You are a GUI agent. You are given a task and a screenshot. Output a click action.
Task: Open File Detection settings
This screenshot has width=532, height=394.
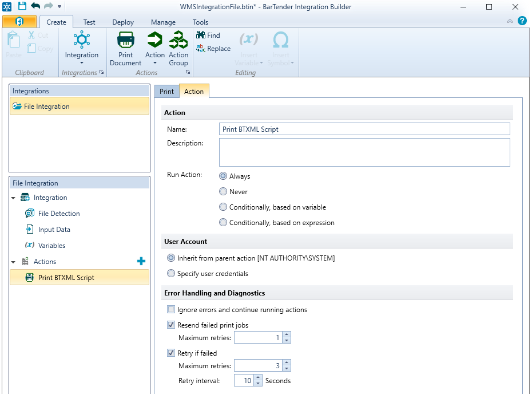pos(59,213)
